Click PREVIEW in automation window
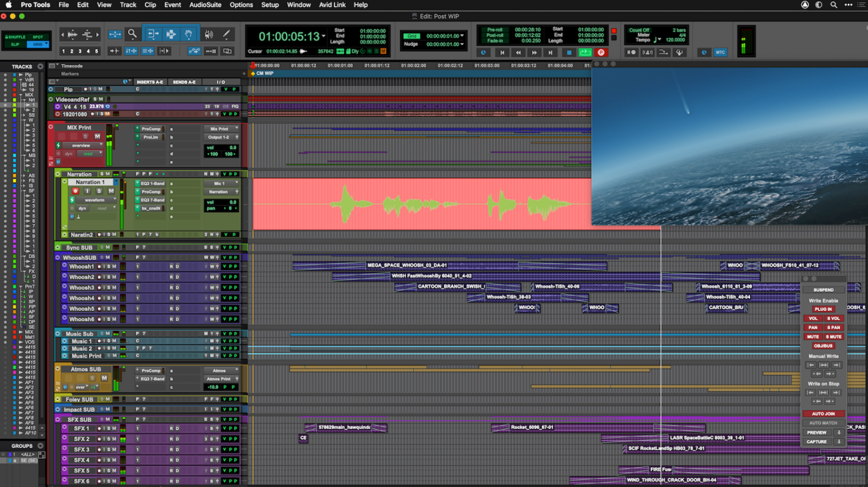 pyautogui.click(x=816, y=432)
